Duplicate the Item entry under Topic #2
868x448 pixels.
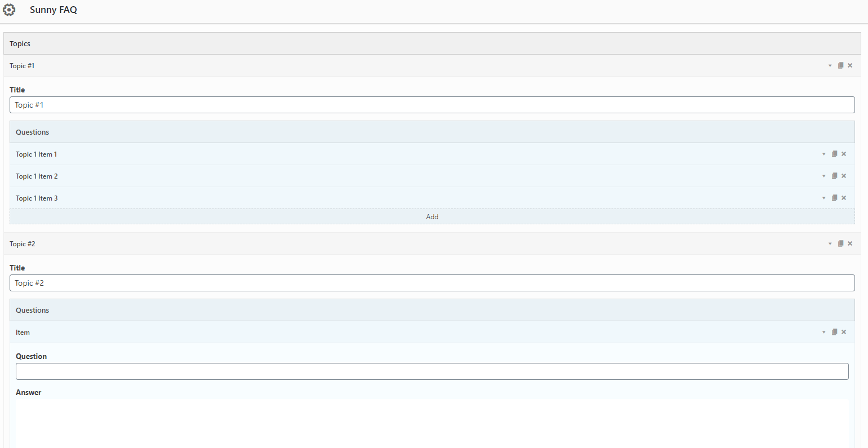(x=834, y=332)
